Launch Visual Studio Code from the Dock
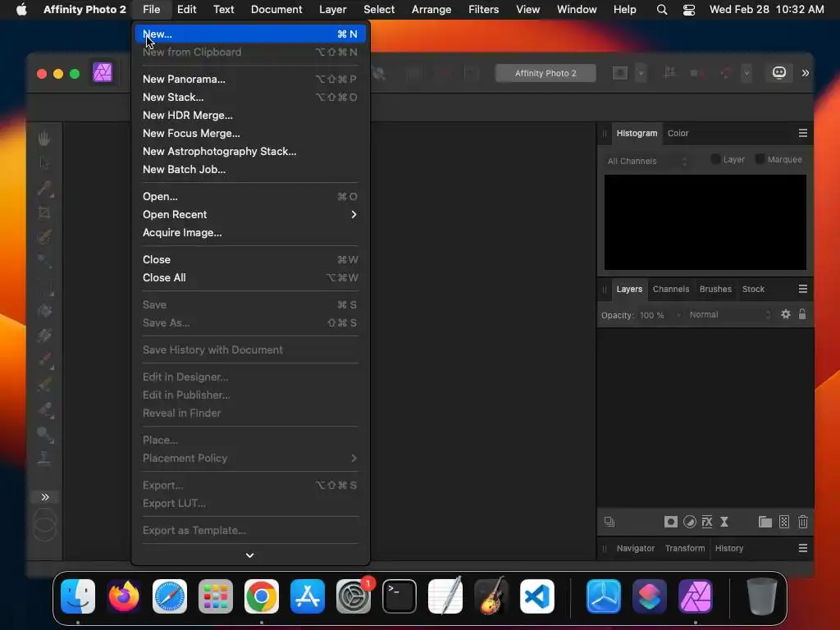The height and width of the screenshot is (630, 840). point(537,596)
